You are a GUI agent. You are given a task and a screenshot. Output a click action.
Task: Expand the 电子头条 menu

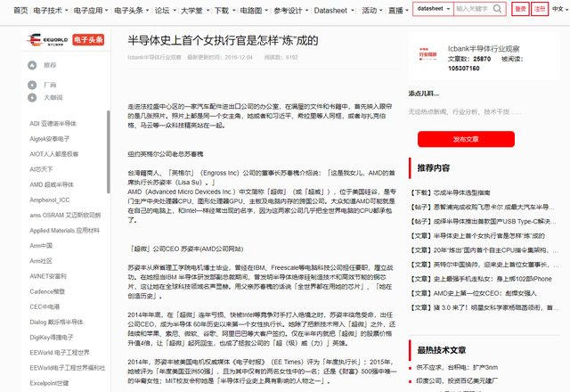[x=131, y=11]
